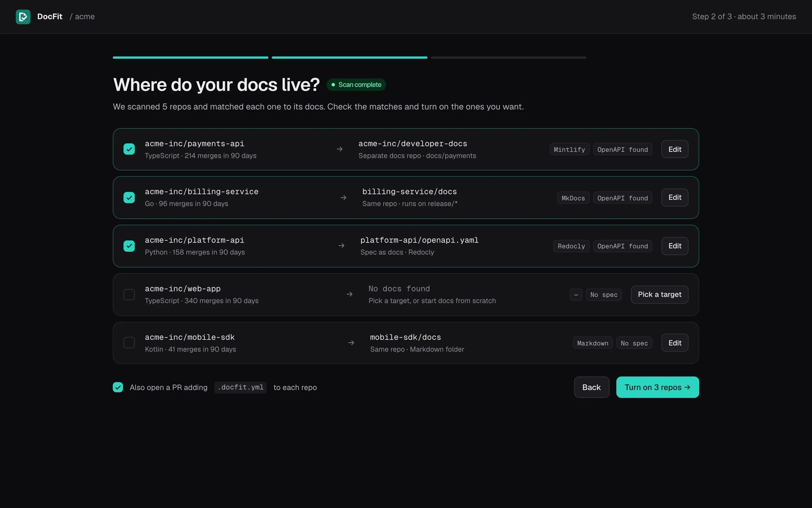Uncheck the acme-inc/billing-service checkbox

tap(129, 198)
